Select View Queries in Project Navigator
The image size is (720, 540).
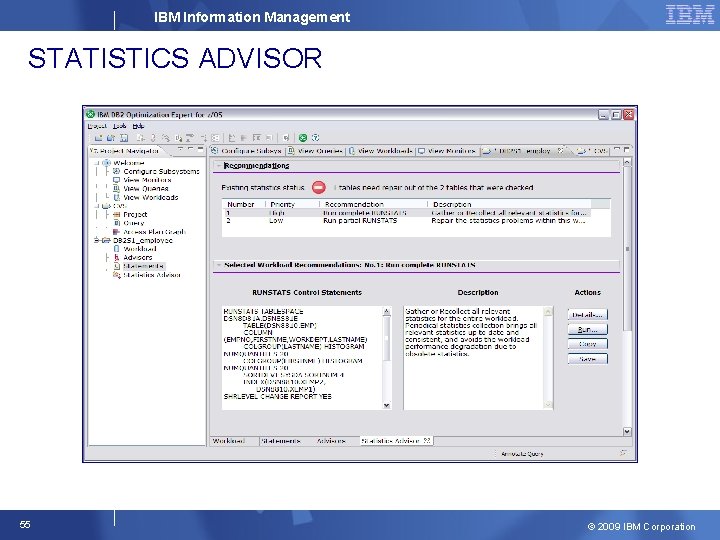pos(141,188)
